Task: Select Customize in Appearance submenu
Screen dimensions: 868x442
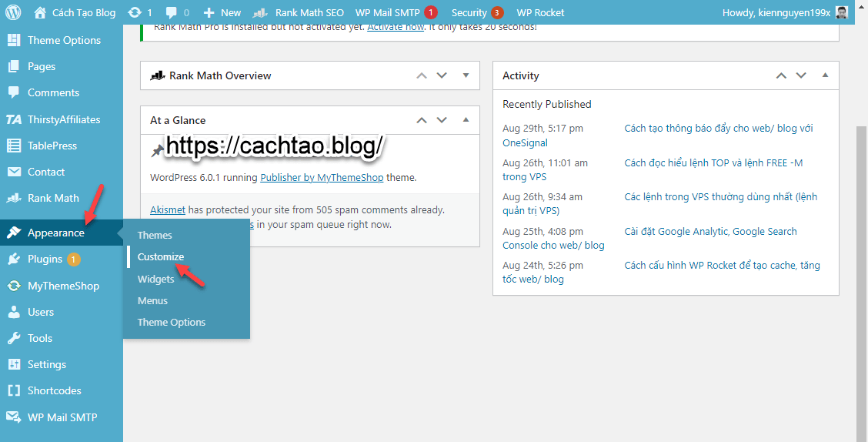Action: (x=161, y=257)
